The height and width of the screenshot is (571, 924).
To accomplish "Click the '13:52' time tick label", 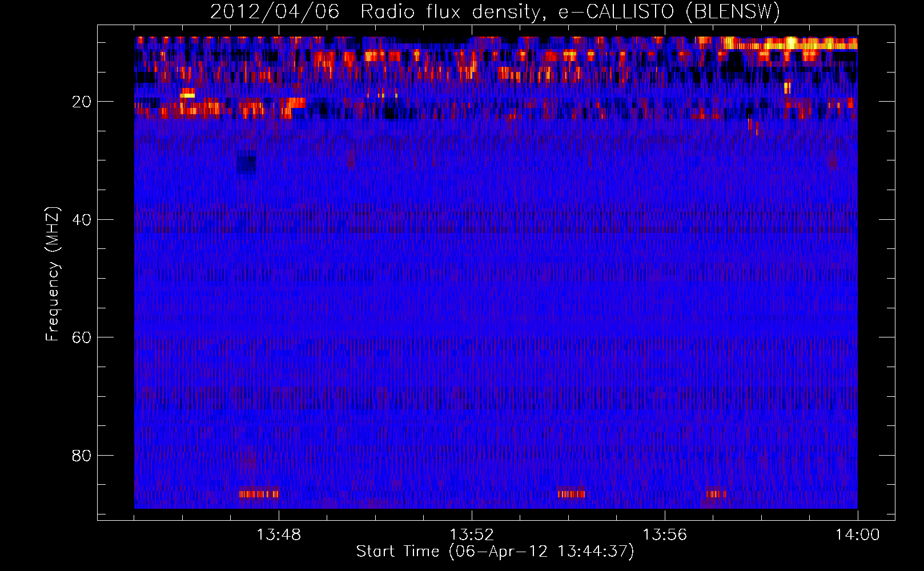I will click(472, 535).
